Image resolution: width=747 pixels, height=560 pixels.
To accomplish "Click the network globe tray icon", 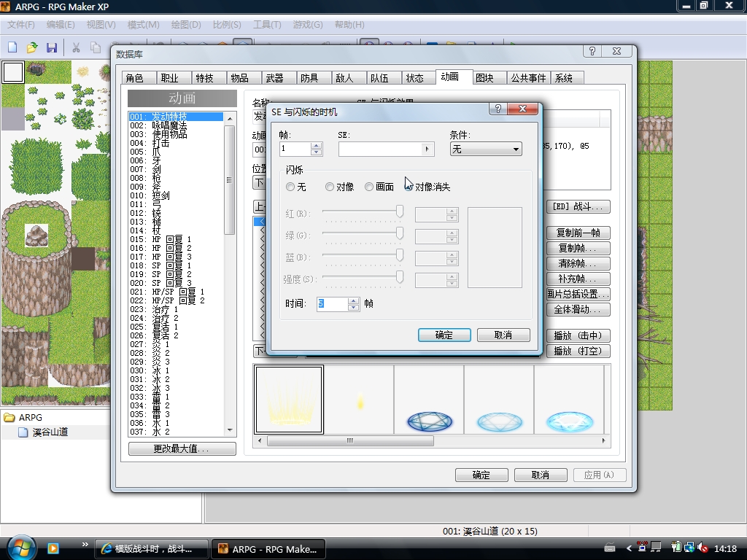I will pos(689,548).
